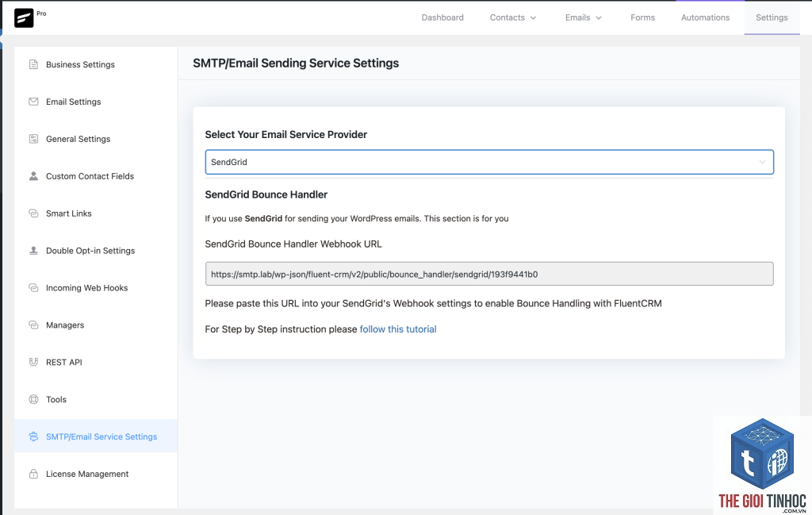Viewport: 812px width, 515px height.
Task: Select SMTP/Email Service Settings item
Action: (x=96, y=436)
